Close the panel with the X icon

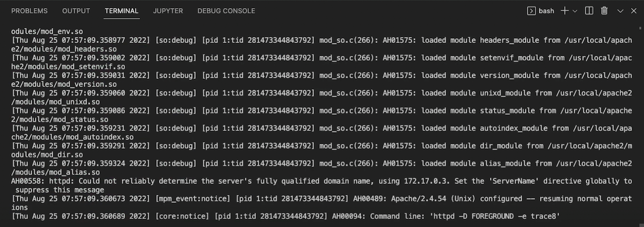pyautogui.click(x=634, y=11)
